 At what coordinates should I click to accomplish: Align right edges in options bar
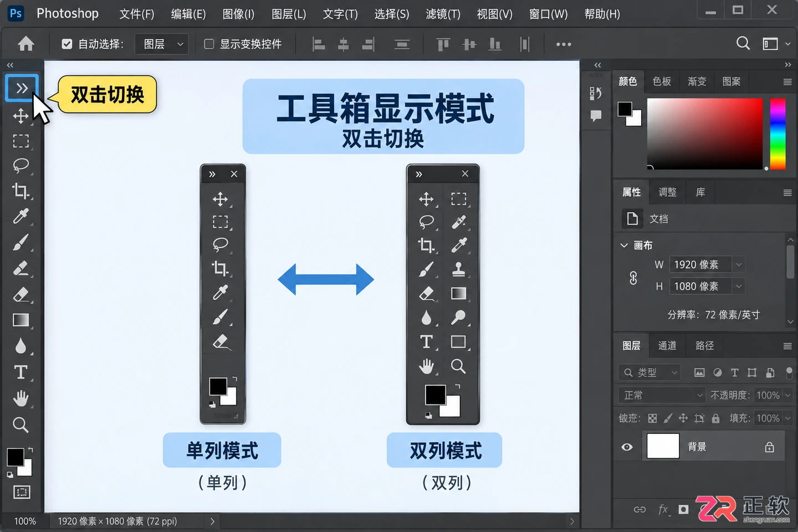pyautogui.click(x=368, y=44)
